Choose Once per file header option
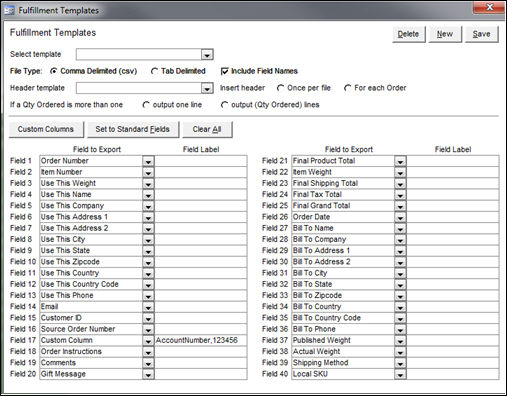 point(280,88)
